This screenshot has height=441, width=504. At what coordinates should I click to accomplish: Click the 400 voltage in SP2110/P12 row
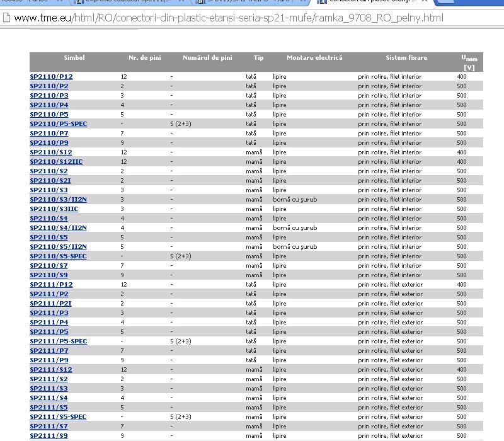(462, 76)
